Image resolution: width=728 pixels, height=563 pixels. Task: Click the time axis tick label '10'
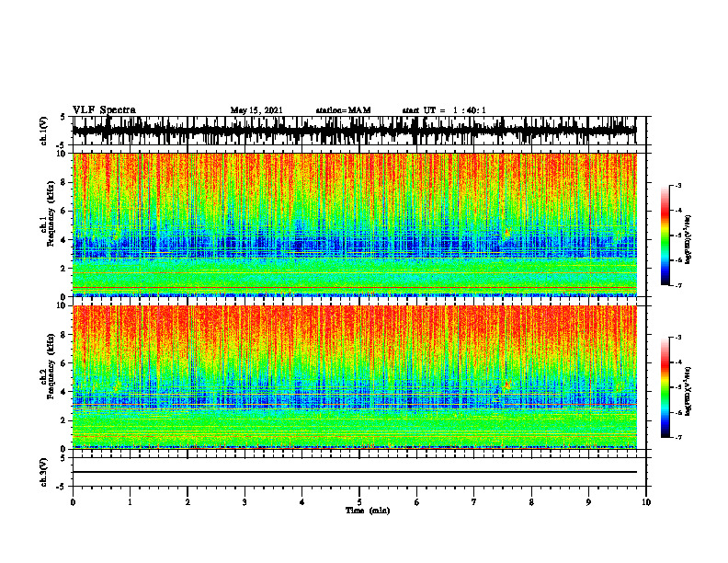click(x=646, y=502)
